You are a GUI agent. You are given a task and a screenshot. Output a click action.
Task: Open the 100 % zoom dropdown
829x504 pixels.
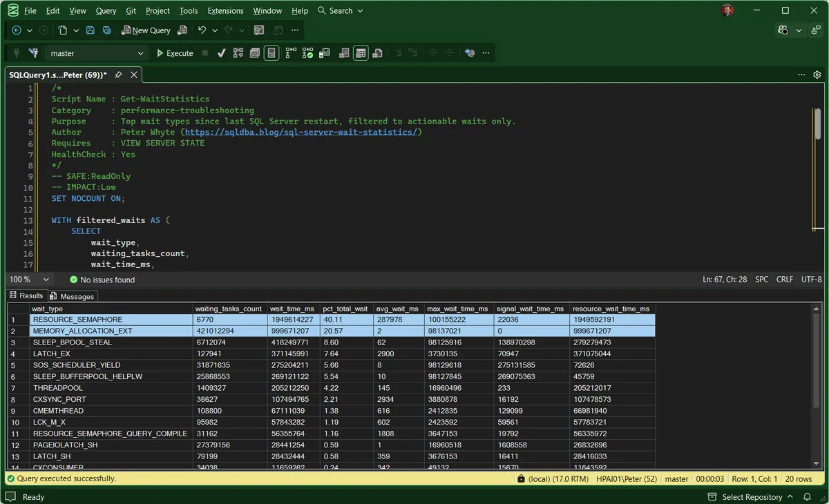point(29,280)
